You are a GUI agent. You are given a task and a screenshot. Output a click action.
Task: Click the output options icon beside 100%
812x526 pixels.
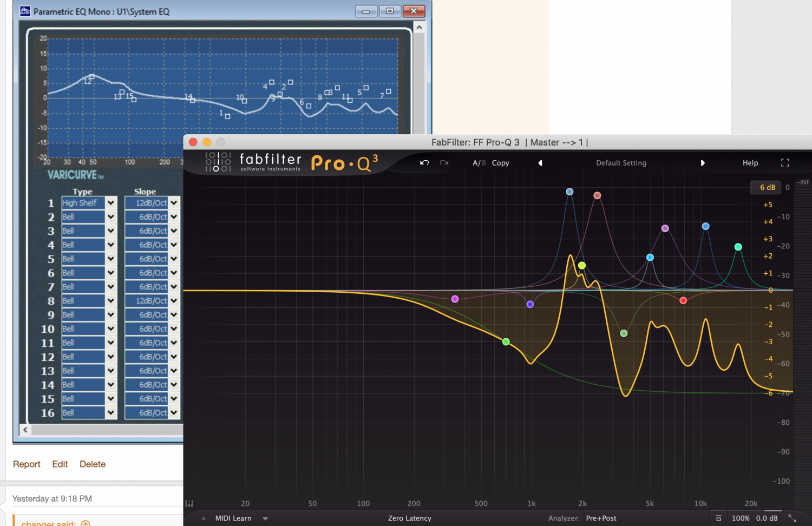(x=718, y=518)
